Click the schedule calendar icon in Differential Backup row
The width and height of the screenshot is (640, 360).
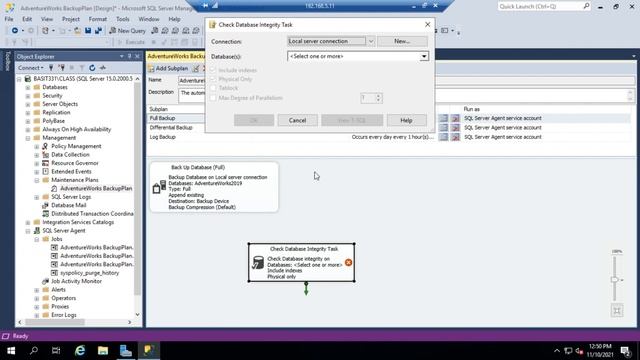tap(443, 128)
